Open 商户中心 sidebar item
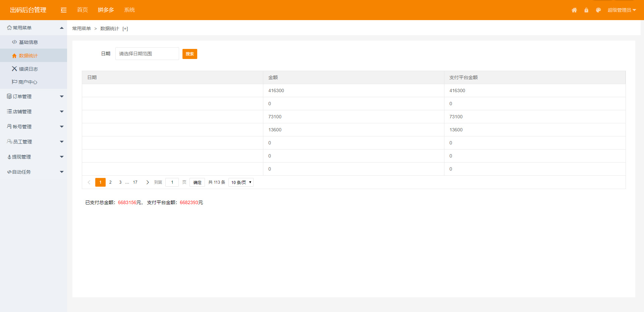 28,82
